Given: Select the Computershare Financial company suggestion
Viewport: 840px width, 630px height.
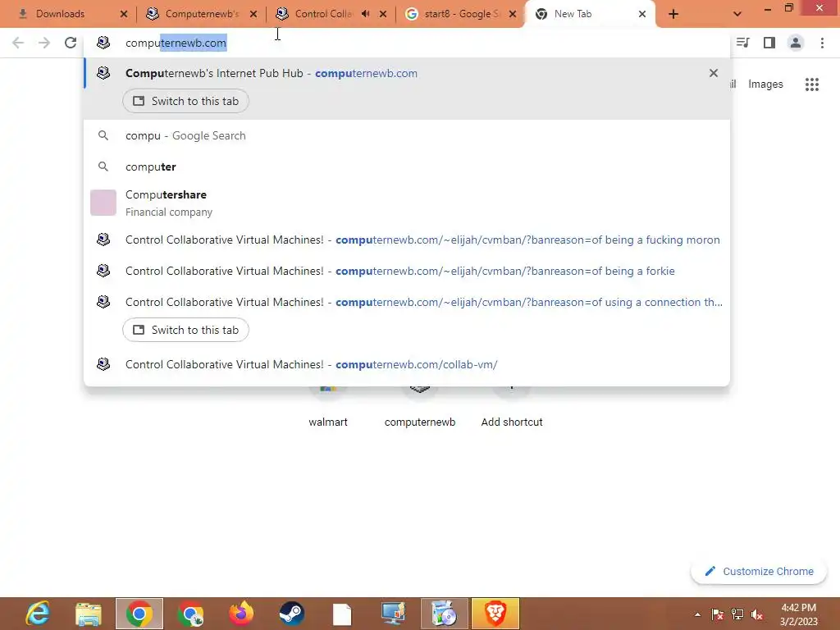Looking at the screenshot, I should [x=407, y=203].
